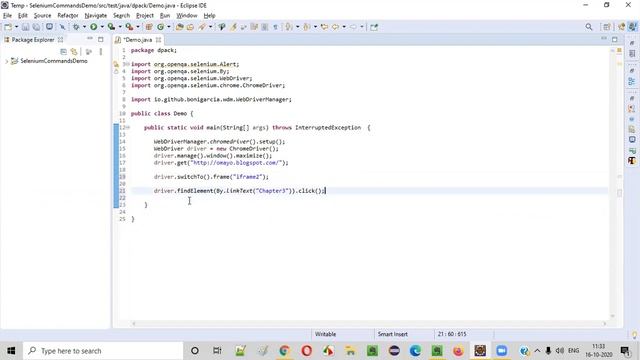Maximize the Package Explorer panel

tap(100, 39)
